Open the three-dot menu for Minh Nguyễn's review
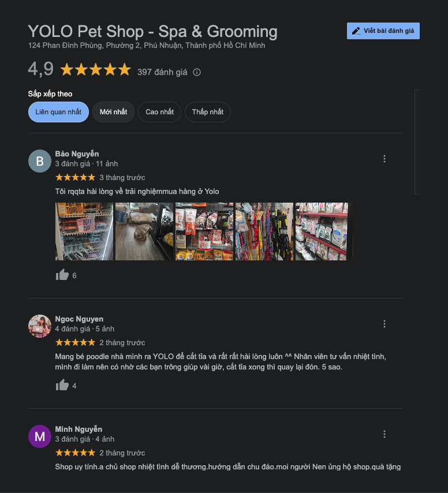 (384, 434)
